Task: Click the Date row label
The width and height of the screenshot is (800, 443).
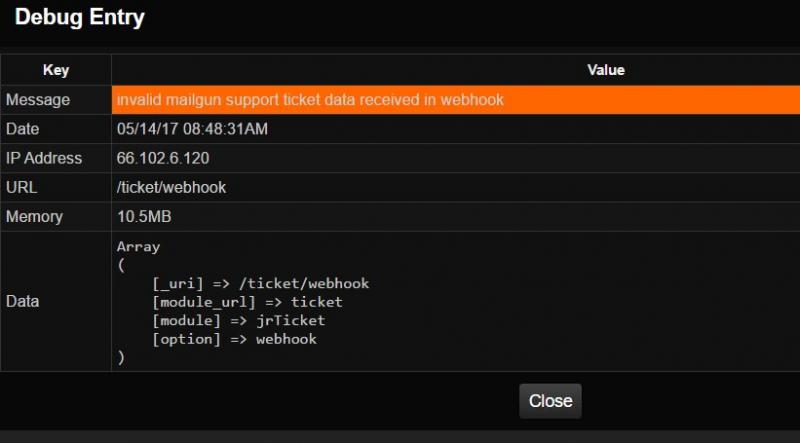Action: [x=24, y=129]
